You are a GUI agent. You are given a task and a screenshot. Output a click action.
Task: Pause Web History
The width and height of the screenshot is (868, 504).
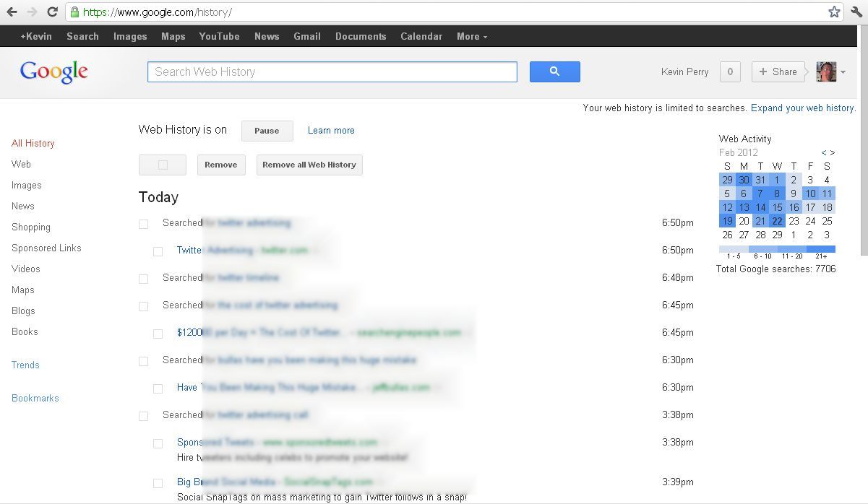tap(267, 131)
